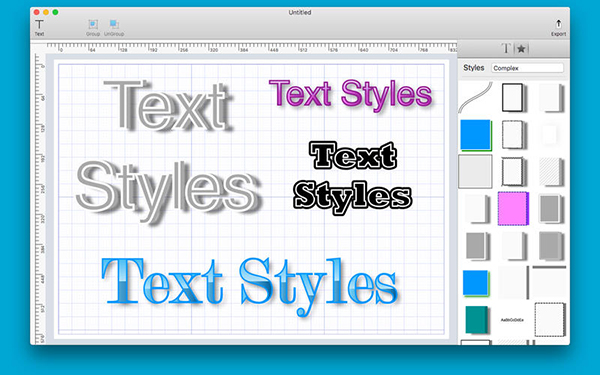This screenshot has height=375, width=600.
Task: Select the gray outlined "Text" object
Action: [168, 106]
